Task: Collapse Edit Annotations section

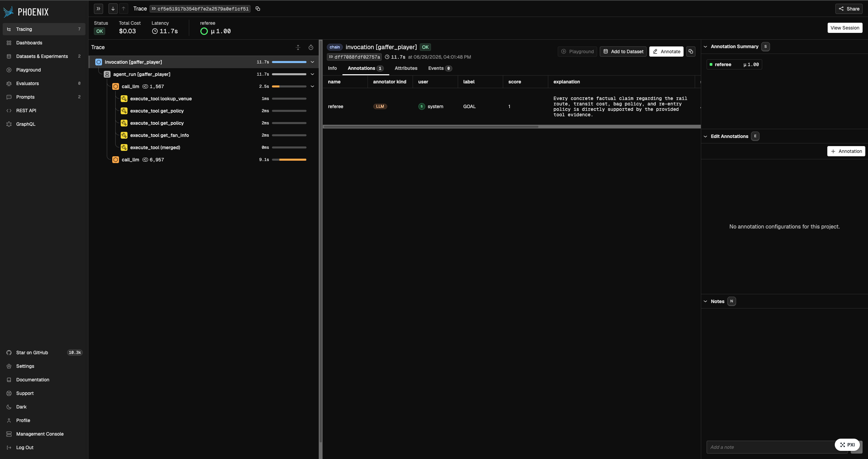Action: pyautogui.click(x=706, y=136)
